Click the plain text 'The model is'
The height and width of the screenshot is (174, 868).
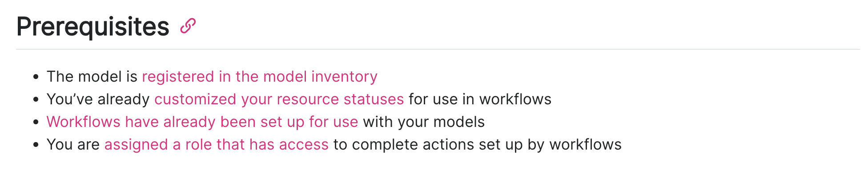(92, 76)
